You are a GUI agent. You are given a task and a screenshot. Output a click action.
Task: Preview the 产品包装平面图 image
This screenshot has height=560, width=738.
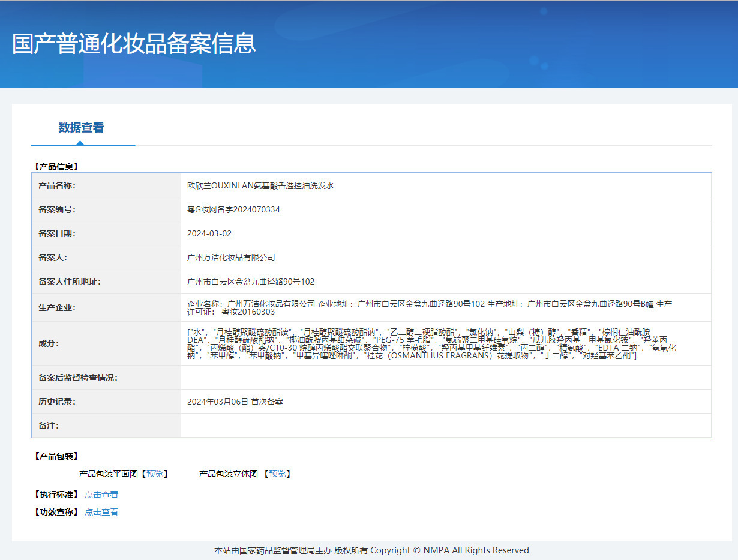[155, 474]
